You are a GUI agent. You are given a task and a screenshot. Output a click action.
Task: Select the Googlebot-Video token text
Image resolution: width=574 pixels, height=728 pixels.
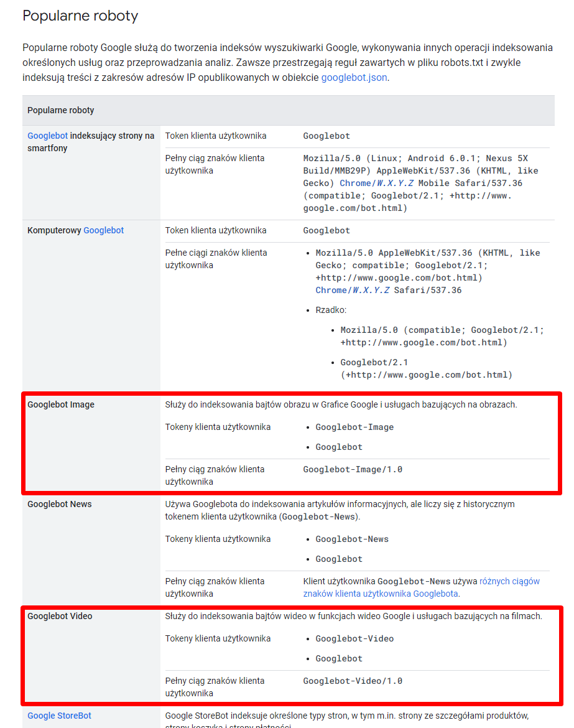[x=354, y=638]
